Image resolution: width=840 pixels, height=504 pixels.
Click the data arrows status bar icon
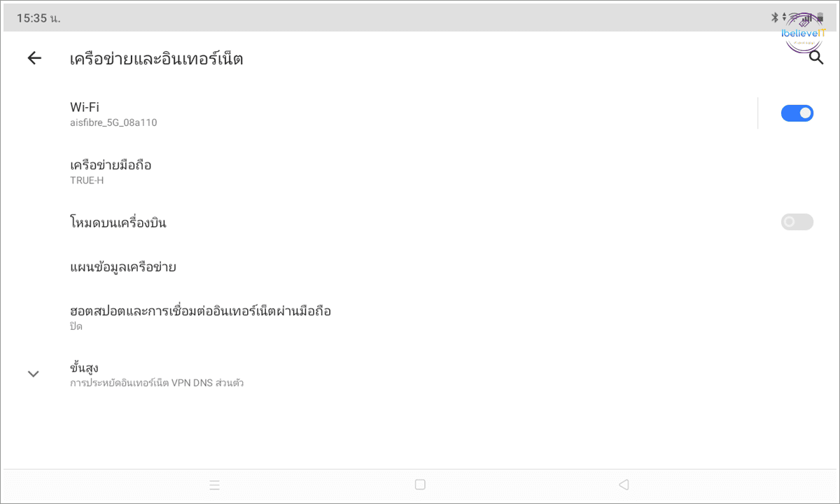(785, 17)
